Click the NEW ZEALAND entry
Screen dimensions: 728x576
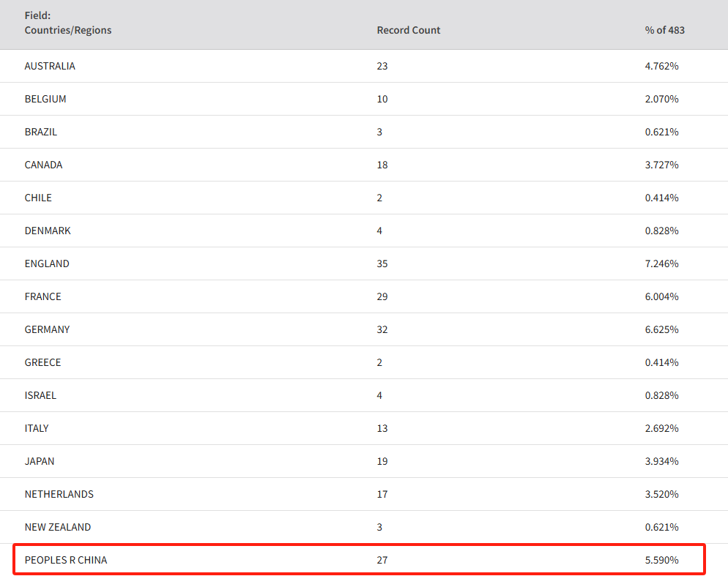pyautogui.click(x=58, y=527)
